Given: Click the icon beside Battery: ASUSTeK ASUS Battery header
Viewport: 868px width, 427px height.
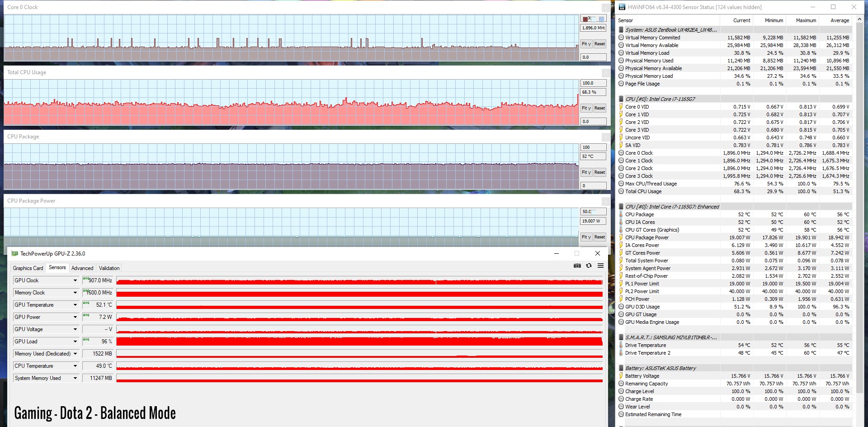Looking at the screenshot, I should pos(621,368).
